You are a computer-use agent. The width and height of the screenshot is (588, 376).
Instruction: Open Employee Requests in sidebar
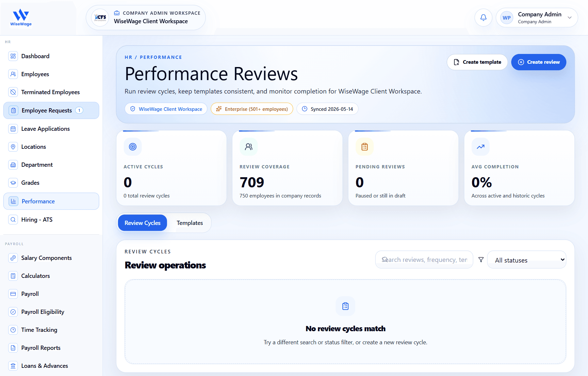[51, 111]
